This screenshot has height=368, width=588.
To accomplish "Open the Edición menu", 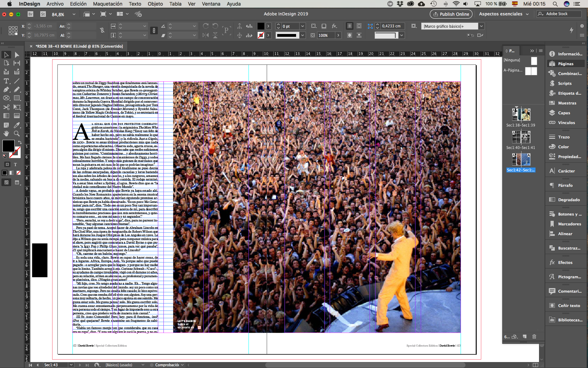I will click(78, 4).
